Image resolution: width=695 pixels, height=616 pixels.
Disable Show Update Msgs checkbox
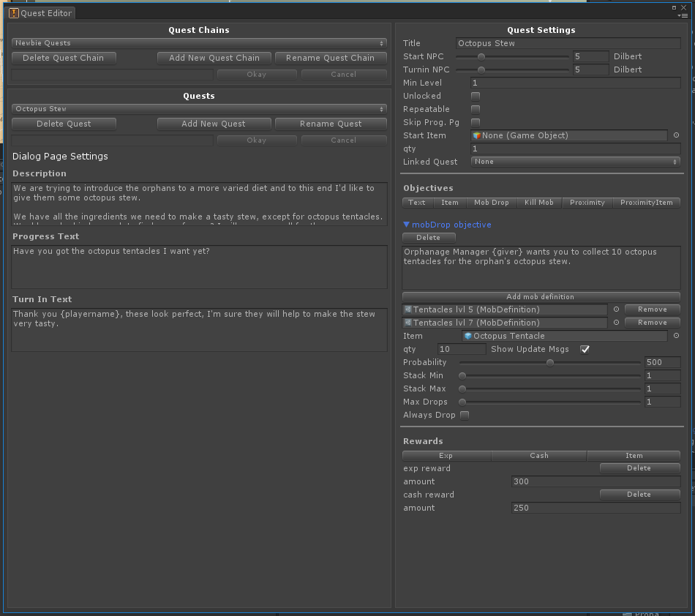[585, 349]
